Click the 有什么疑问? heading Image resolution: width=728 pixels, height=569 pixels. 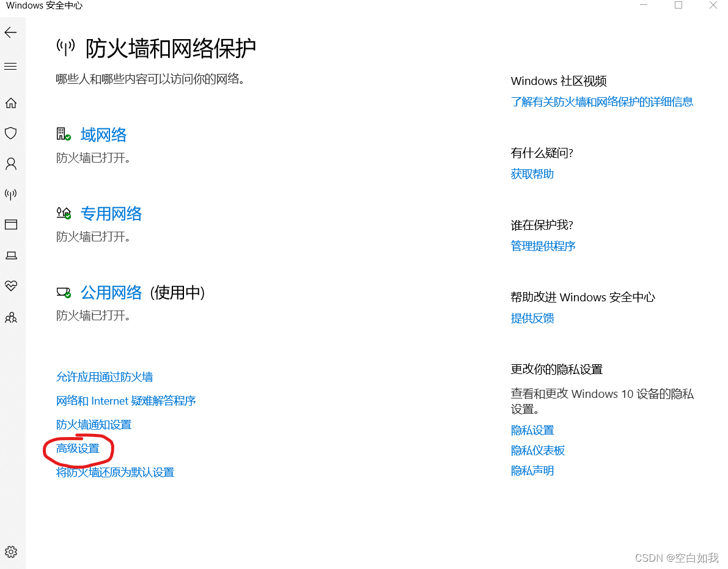click(x=542, y=153)
